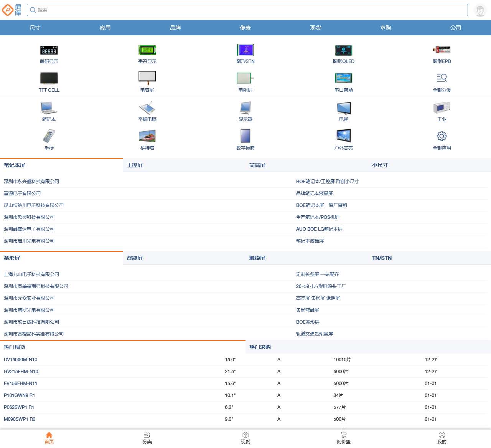491x448 pixels.
Task: Open the 询价篮 cart in bottom bar
Action: (x=343, y=438)
